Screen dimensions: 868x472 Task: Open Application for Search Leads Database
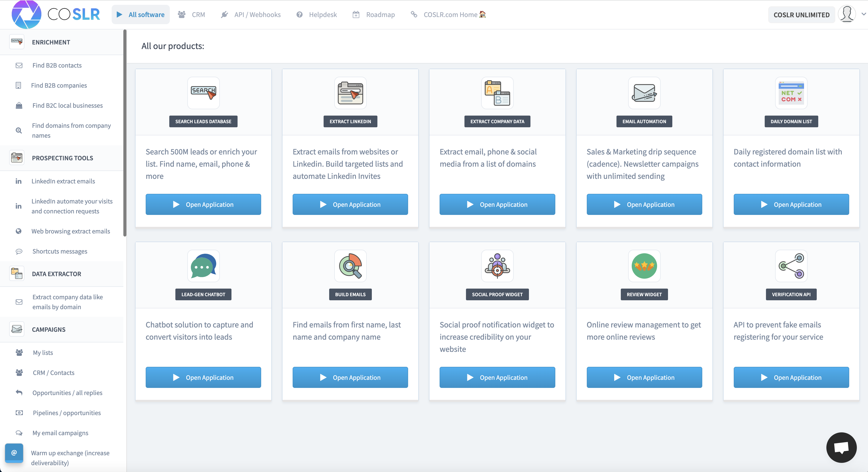[x=203, y=204]
